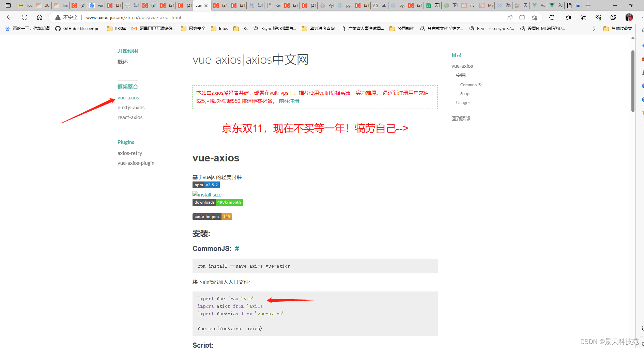Screen dimensions: 644x348
Task: Expand the 华为进度查询 bookmark folder
Action: tap(318, 29)
